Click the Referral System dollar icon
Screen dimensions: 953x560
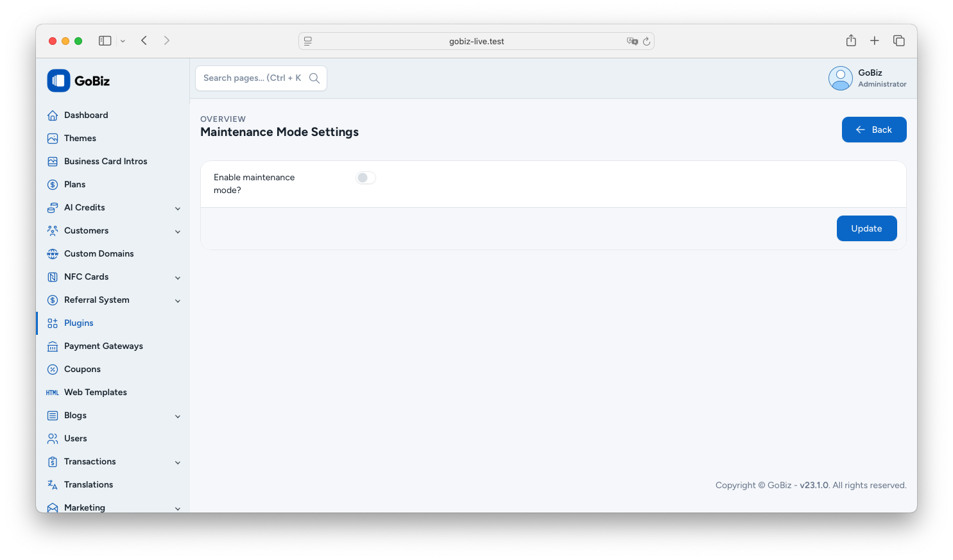[53, 300]
